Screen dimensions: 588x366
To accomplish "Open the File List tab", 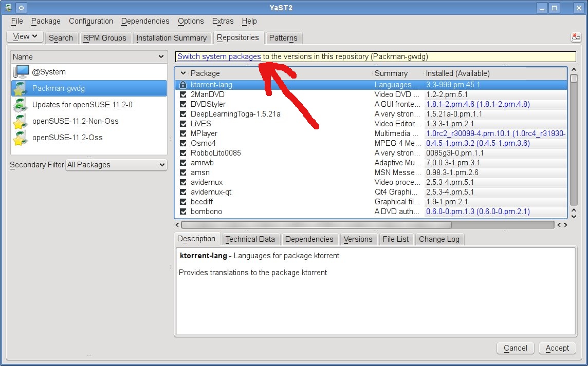I will 396,239.
